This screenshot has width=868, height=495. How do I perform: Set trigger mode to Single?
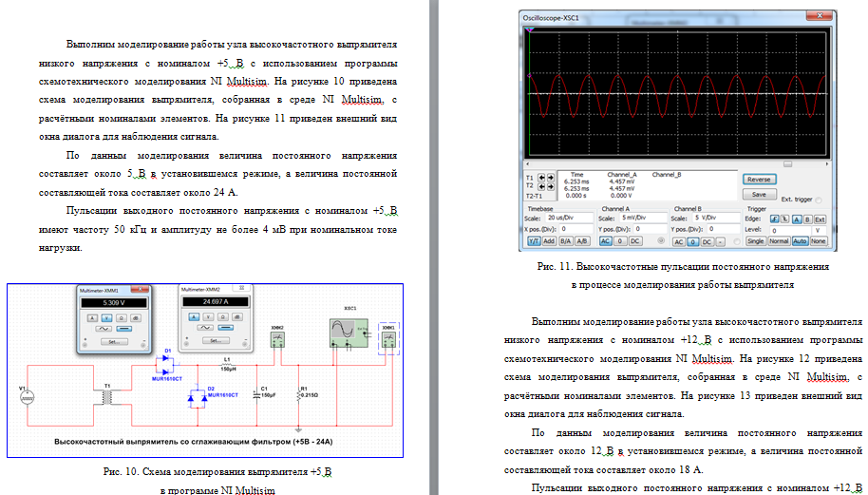coord(756,241)
